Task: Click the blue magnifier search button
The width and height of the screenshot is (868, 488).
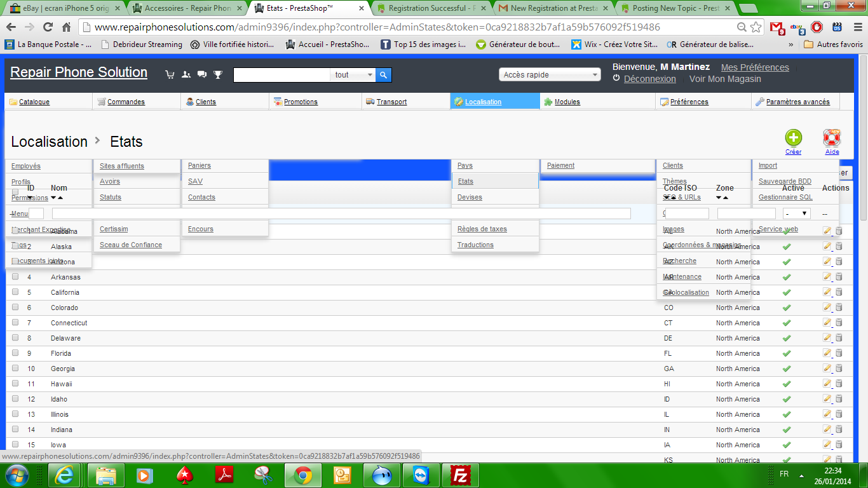Action: coord(383,75)
